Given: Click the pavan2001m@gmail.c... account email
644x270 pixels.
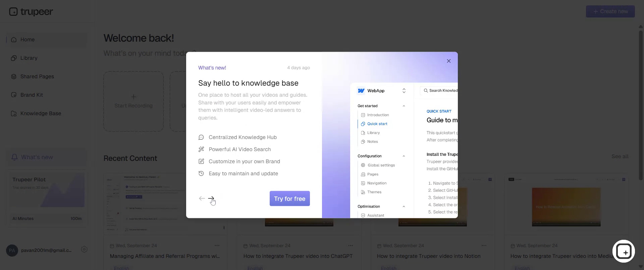Looking at the screenshot, I should (x=46, y=250).
